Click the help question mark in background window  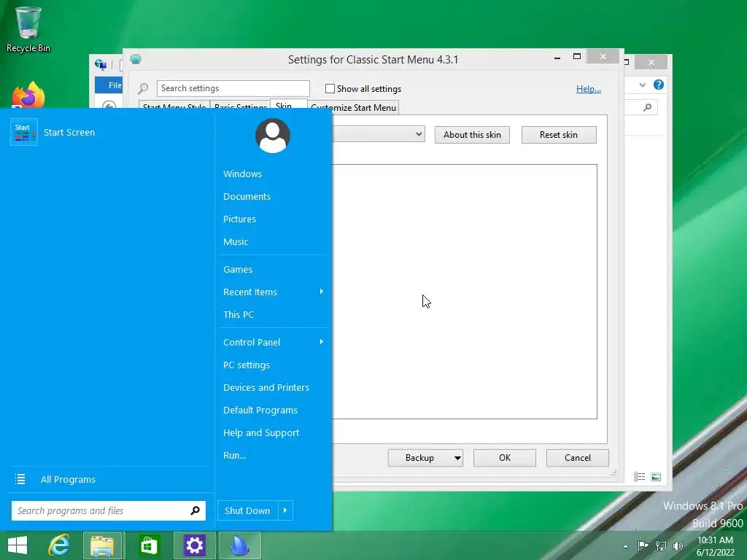(x=659, y=85)
